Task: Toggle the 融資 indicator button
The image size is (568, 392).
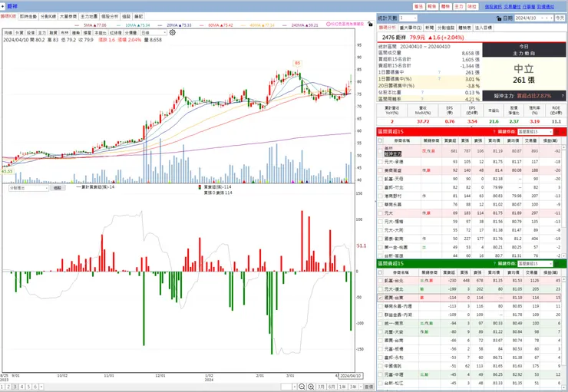Action: click(53, 32)
